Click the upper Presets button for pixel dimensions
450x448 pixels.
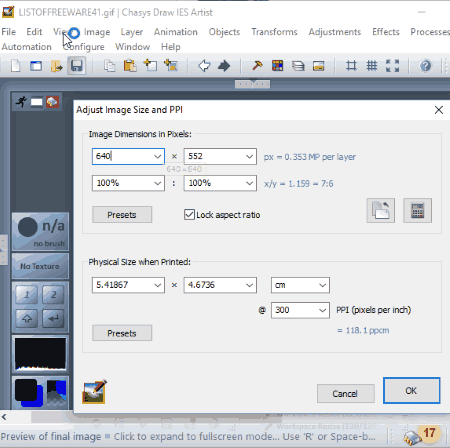click(x=122, y=215)
